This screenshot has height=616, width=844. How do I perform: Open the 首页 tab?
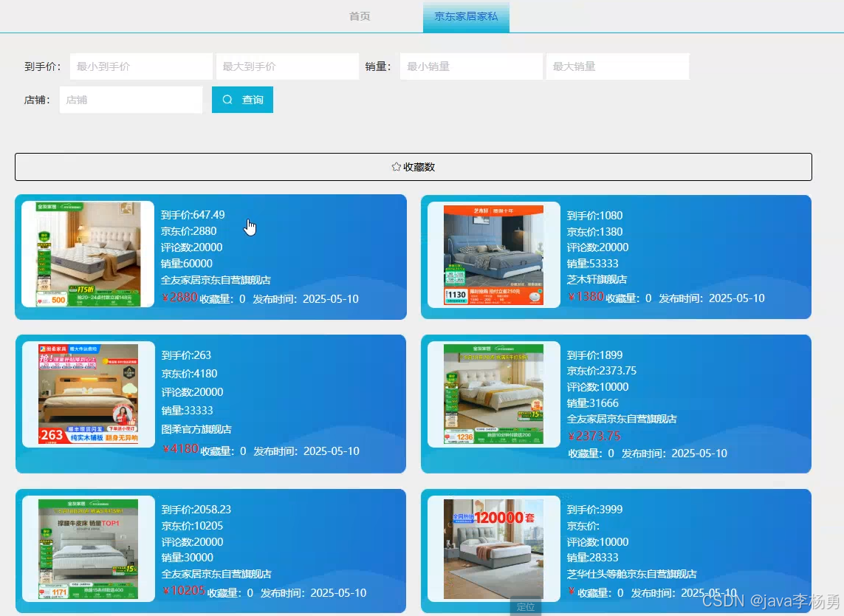(360, 16)
